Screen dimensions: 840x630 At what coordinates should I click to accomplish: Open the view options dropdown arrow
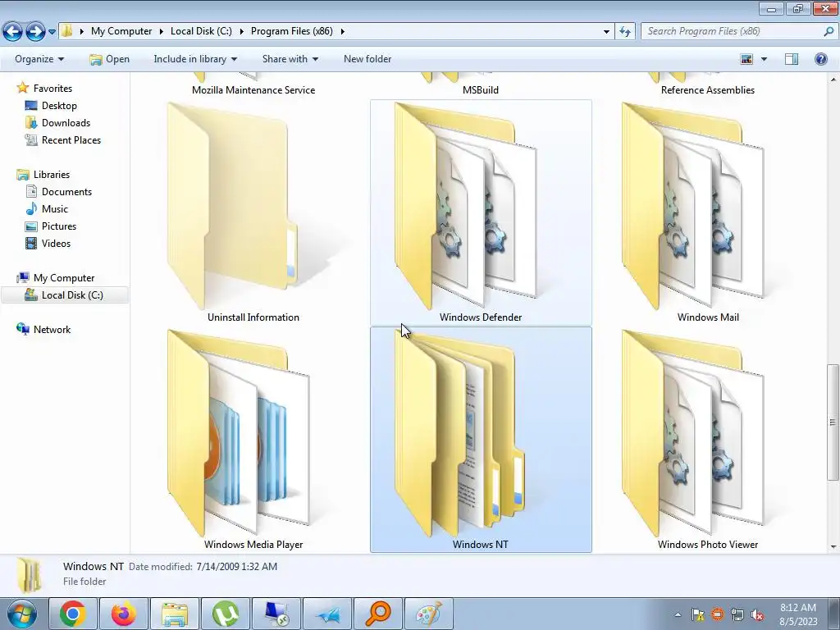[764, 59]
